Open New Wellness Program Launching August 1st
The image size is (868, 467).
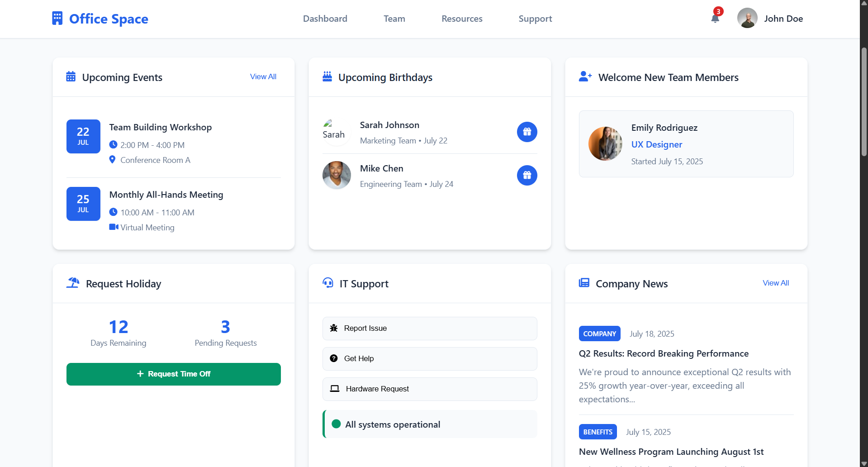(671, 452)
